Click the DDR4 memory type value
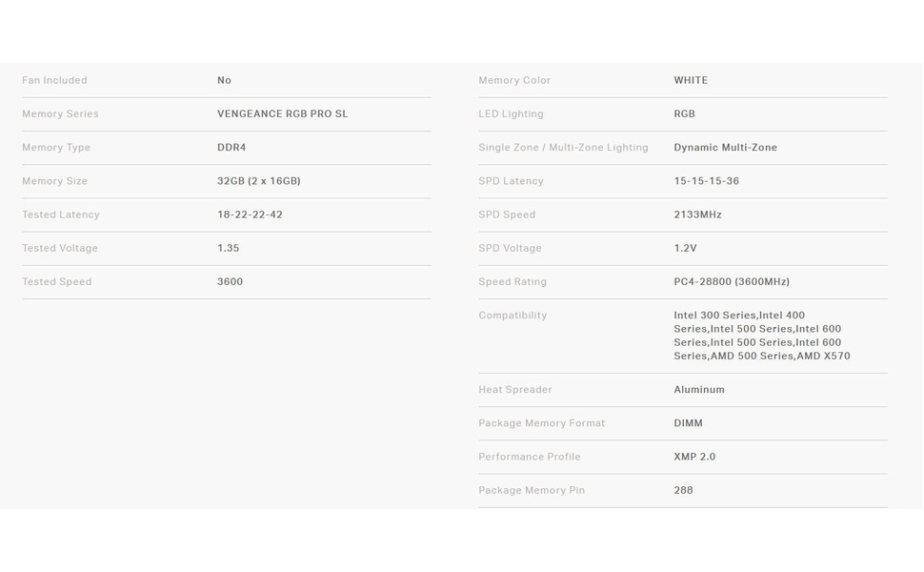Image resolution: width=924 pixels, height=572 pixels. click(231, 148)
